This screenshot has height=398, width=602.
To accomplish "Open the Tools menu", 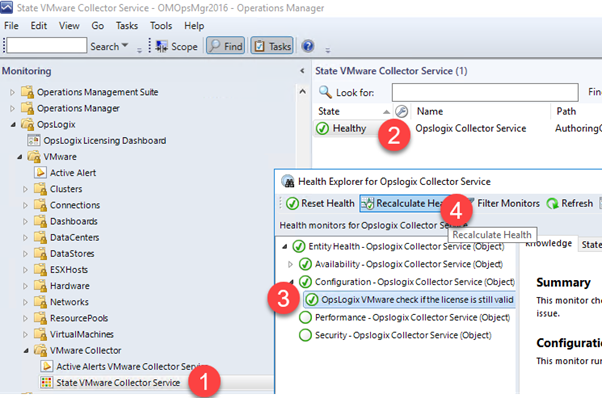I will tap(161, 26).
